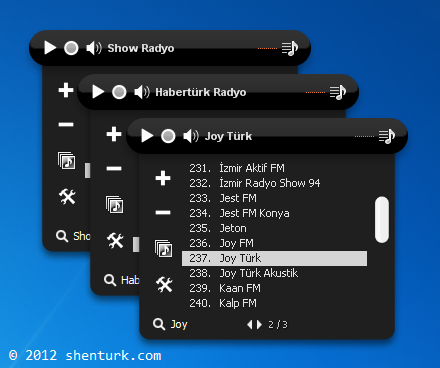Click minus icon in Habertürk Radyo widget
440x368 pixels.
(114, 169)
